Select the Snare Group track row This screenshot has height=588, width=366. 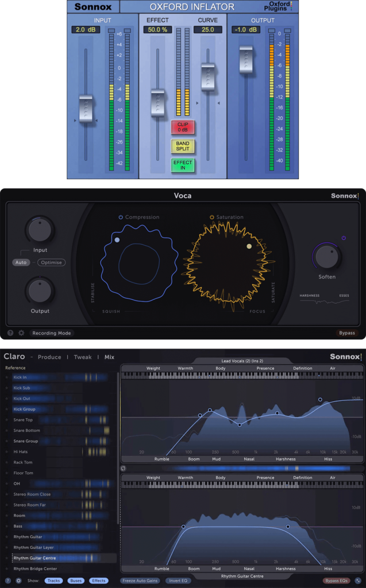pyautogui.click(x=60, y=441)
